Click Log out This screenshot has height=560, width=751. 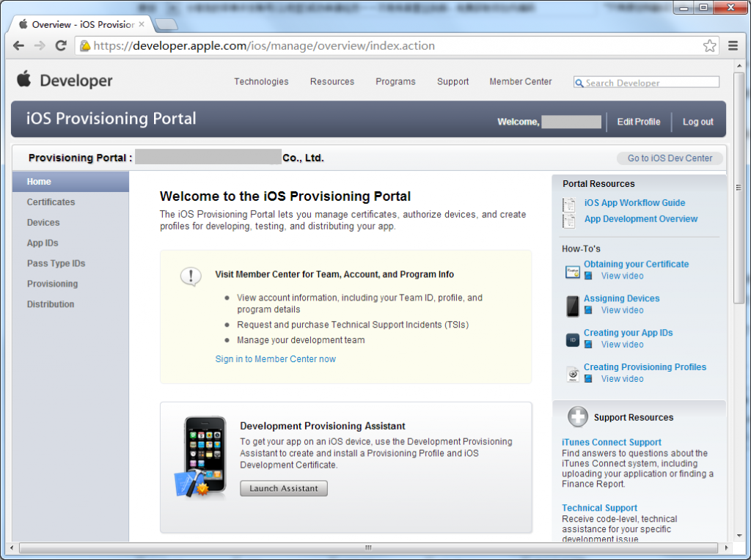pyautogui.click(x=698, y=122)
